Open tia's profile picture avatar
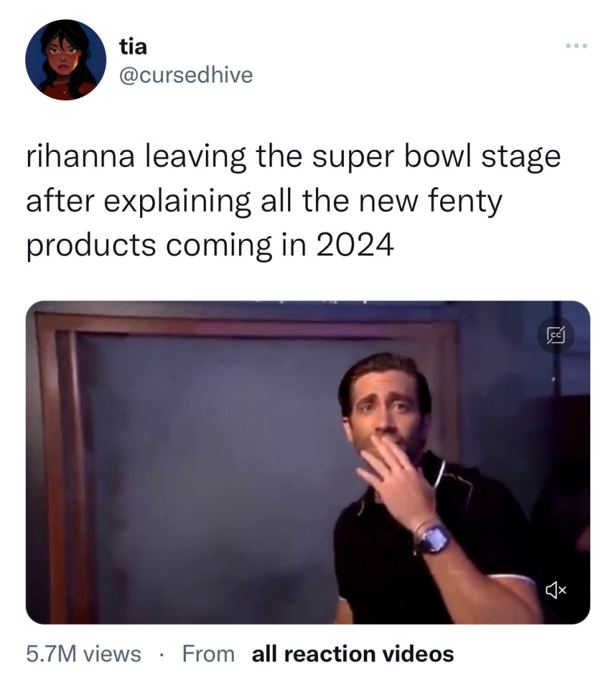Image resolution: width=616 pixels, height=679 pixels. point(66,60)
